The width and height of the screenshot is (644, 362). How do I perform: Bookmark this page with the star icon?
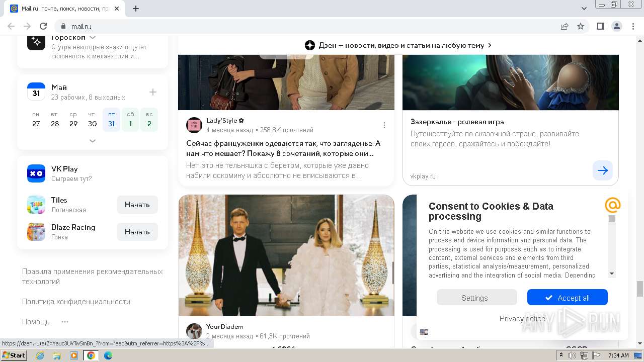click(x=581, y=26)
